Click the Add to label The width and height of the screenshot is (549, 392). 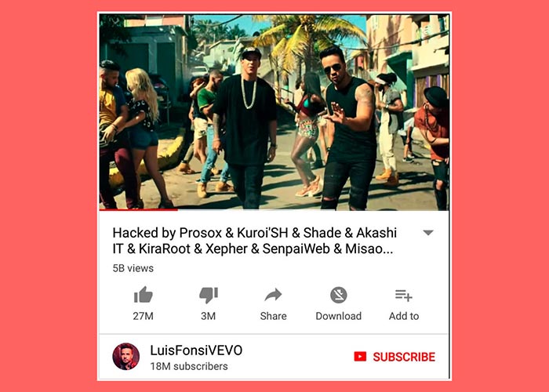tap(404, 316)
